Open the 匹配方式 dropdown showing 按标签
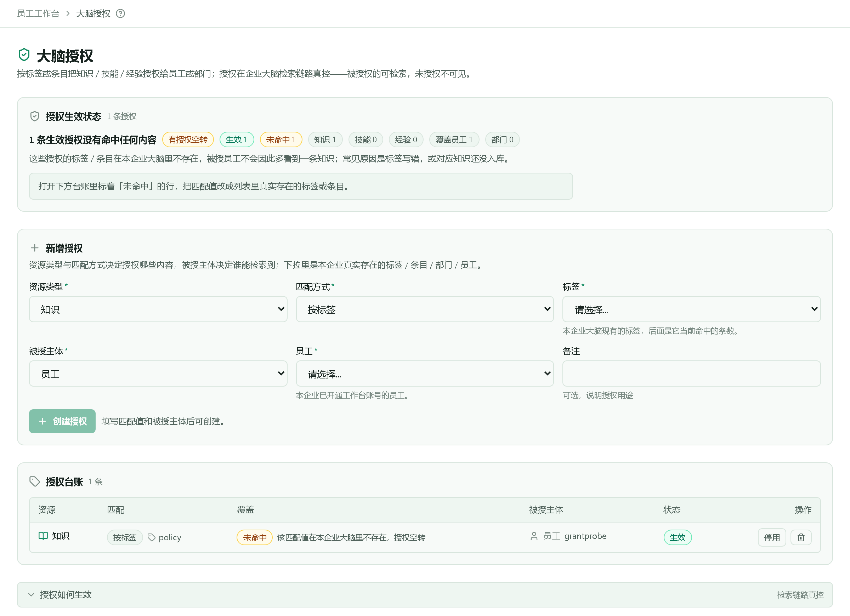 425,309
